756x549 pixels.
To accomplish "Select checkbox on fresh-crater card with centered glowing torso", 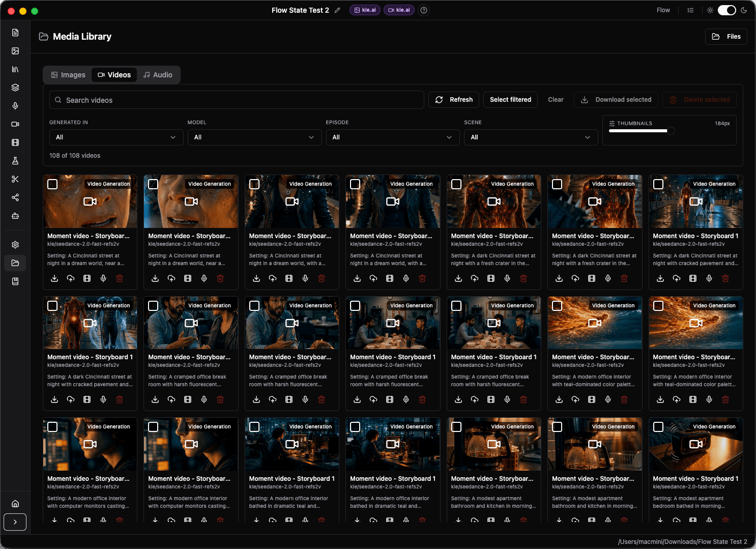I will click(x=456, y=184).
